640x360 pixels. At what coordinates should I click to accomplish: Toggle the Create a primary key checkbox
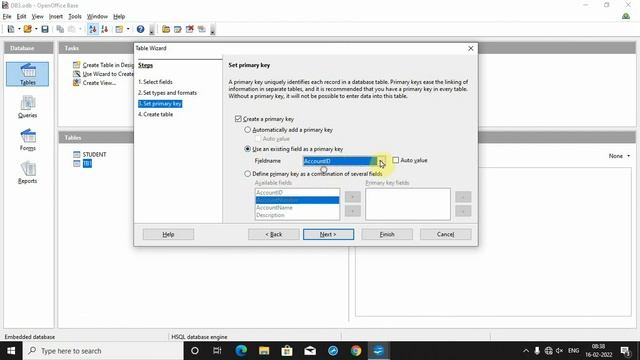click(238, 119)
